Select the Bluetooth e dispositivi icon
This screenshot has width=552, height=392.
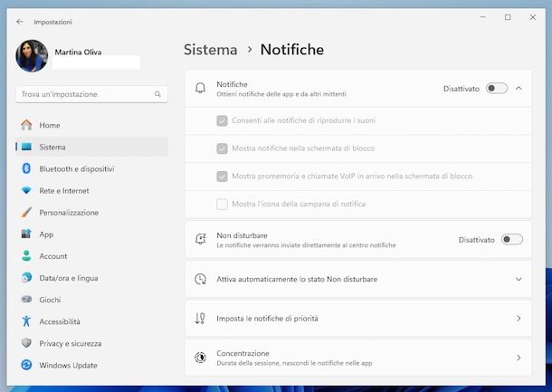click(x=26, y=168)
